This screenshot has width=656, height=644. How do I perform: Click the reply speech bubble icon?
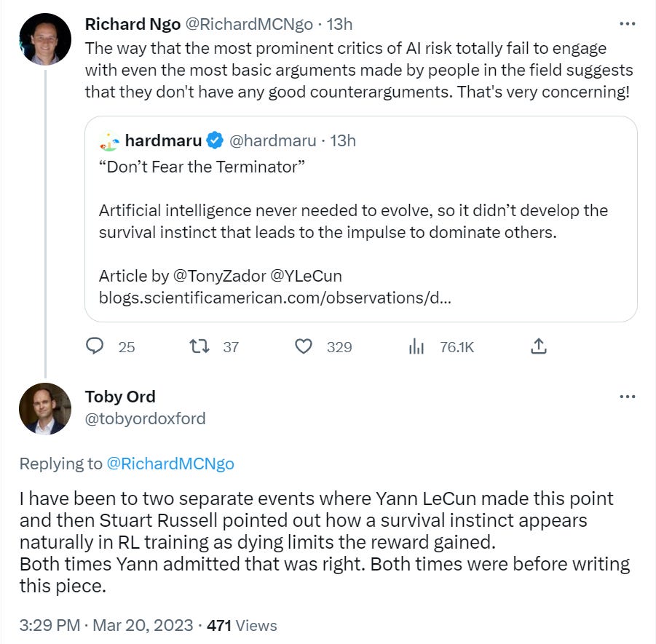(95, 346)
